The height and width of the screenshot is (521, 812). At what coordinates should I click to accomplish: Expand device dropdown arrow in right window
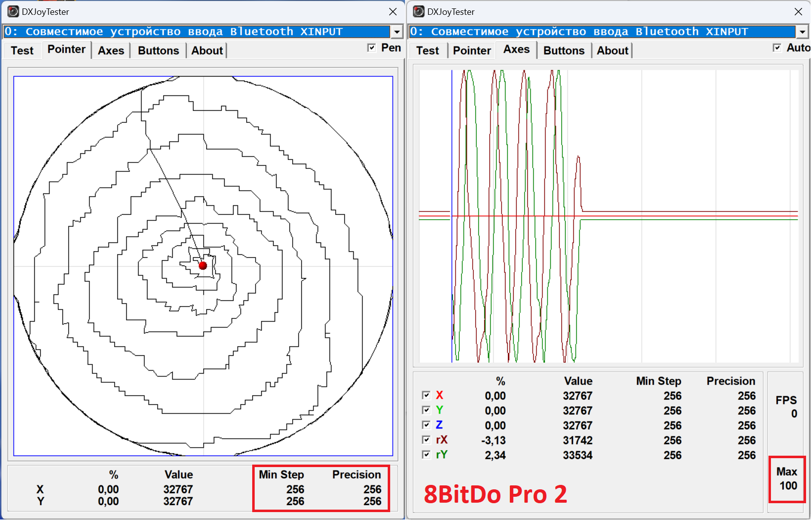(802, 32)
